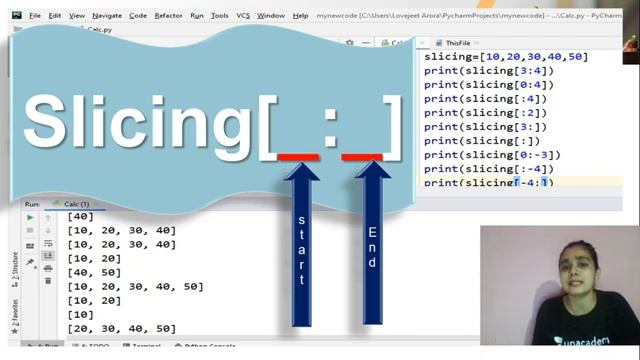Click output line [10]
Viewport: 640px width, 360px height.
81,315
